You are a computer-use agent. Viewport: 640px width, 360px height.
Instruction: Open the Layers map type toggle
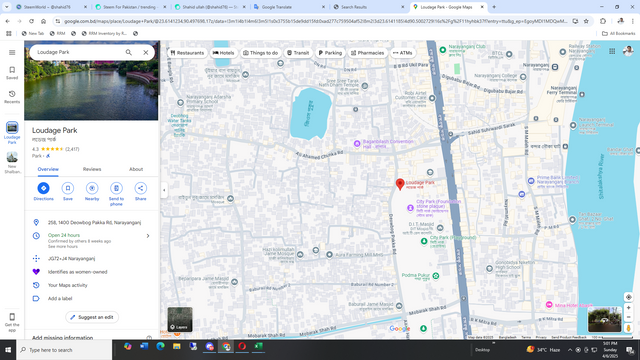point(180,319)
